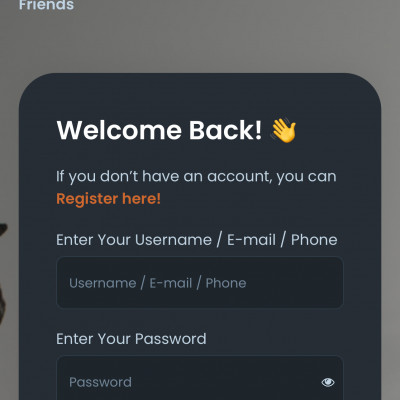Focus the Password input field
The height and width of the screenshot is (400, 400).
[200, 378]
